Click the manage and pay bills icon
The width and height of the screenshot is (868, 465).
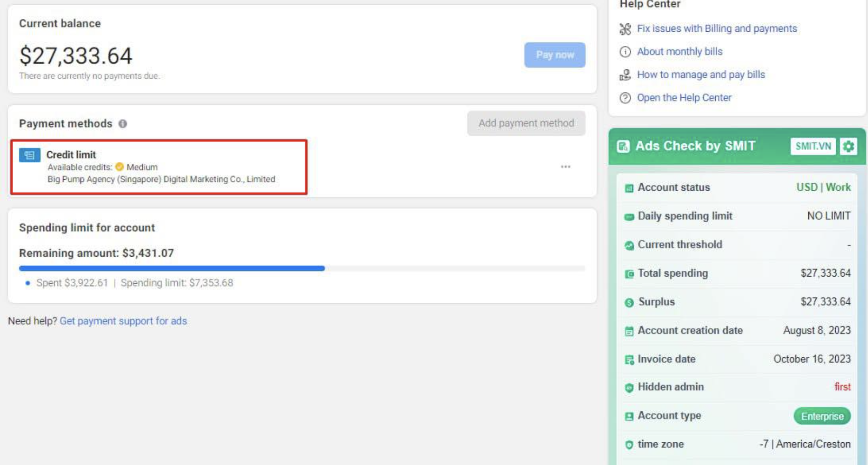point(625,75)
